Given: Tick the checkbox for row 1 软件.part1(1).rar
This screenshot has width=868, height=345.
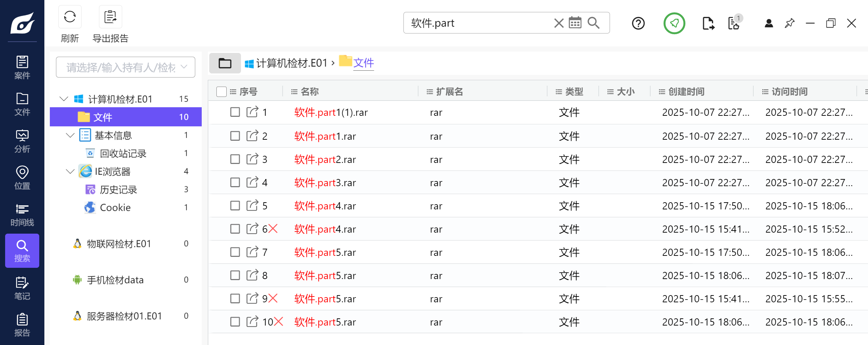Looking at the screenshot, I should pos(235,112).
